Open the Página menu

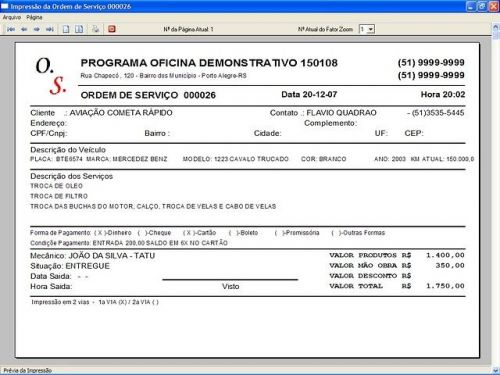(x=34, y=17)
